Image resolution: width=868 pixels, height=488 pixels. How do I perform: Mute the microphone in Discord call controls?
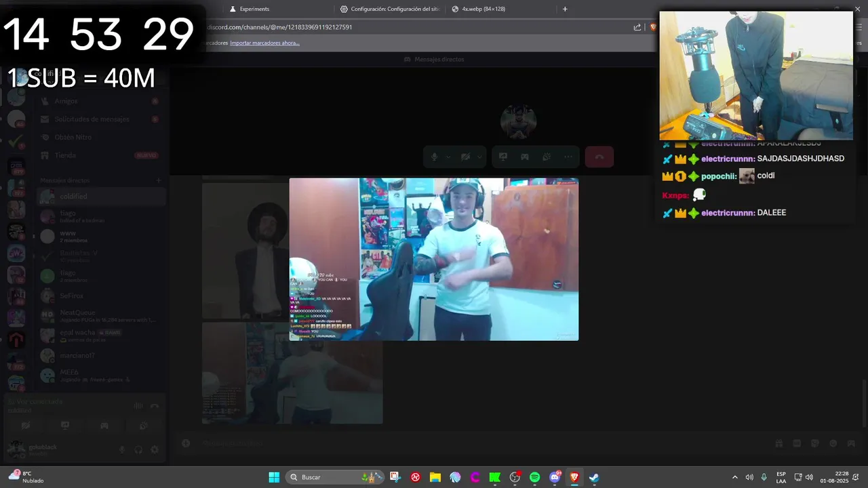click(x=435, y=157)
